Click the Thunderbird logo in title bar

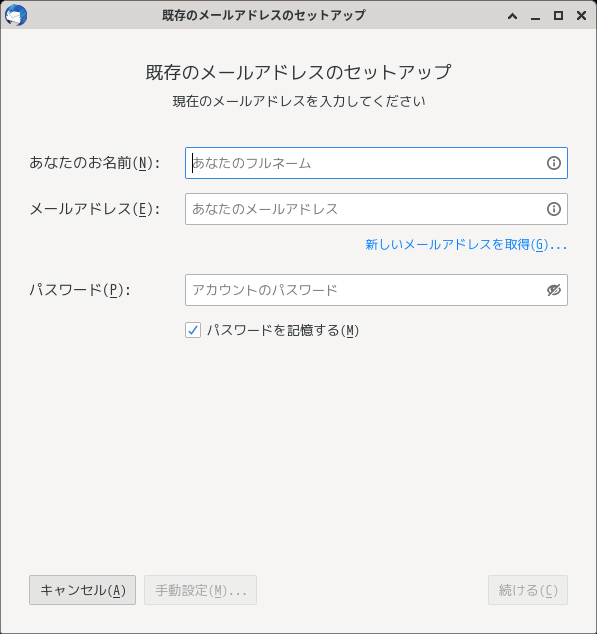16,15
